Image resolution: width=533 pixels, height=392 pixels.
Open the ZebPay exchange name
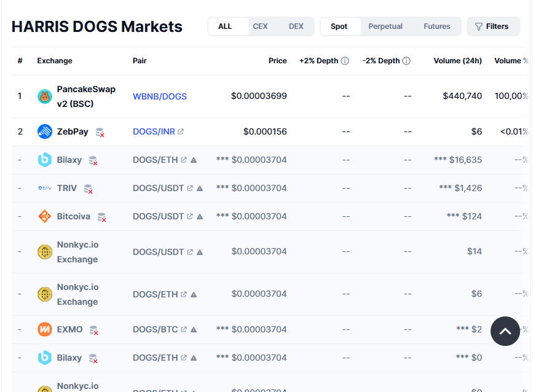pos(73,131)
